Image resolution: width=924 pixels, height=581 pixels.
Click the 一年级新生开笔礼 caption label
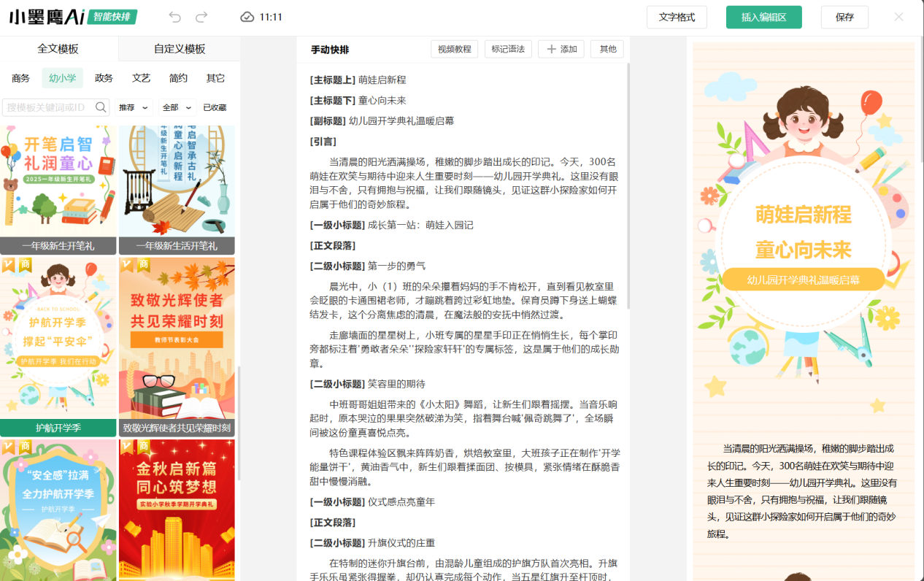58,246
